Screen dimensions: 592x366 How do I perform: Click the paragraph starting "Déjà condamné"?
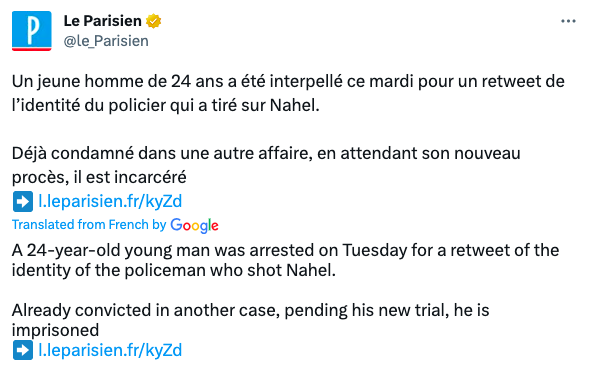[x=266, y=165]
